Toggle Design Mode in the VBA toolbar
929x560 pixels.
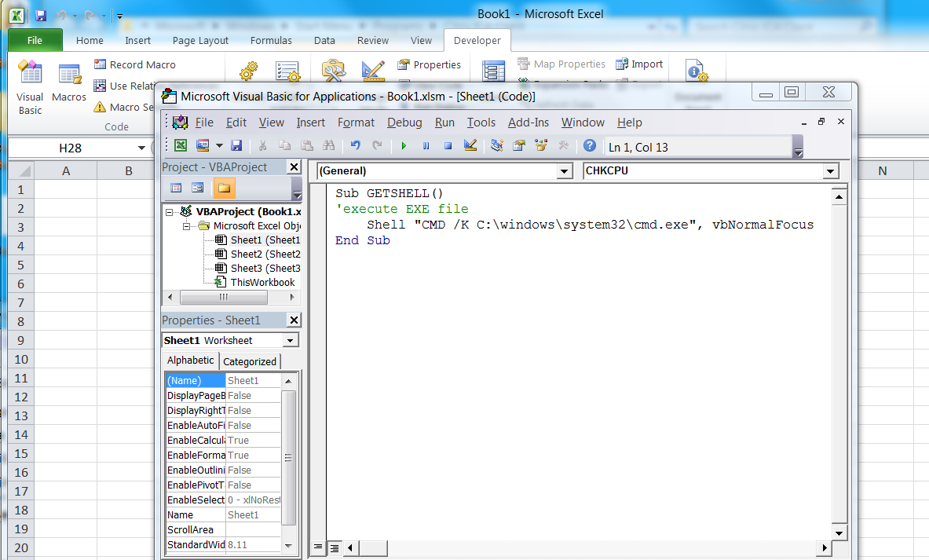[469, 145]
